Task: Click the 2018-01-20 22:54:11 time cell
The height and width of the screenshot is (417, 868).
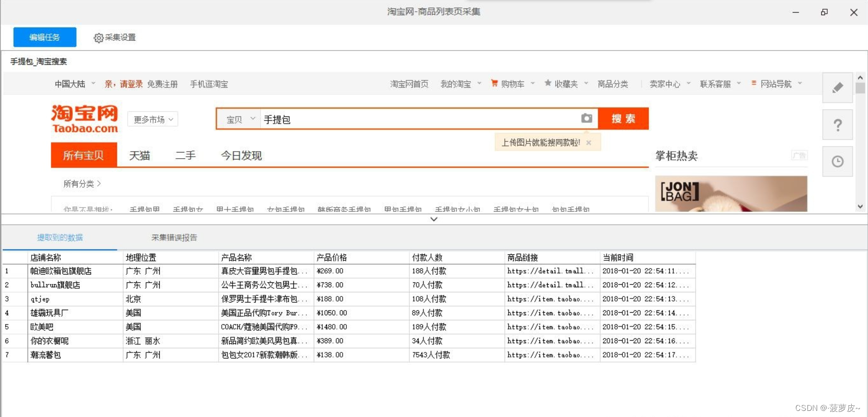Action: (x=648, y=271)
